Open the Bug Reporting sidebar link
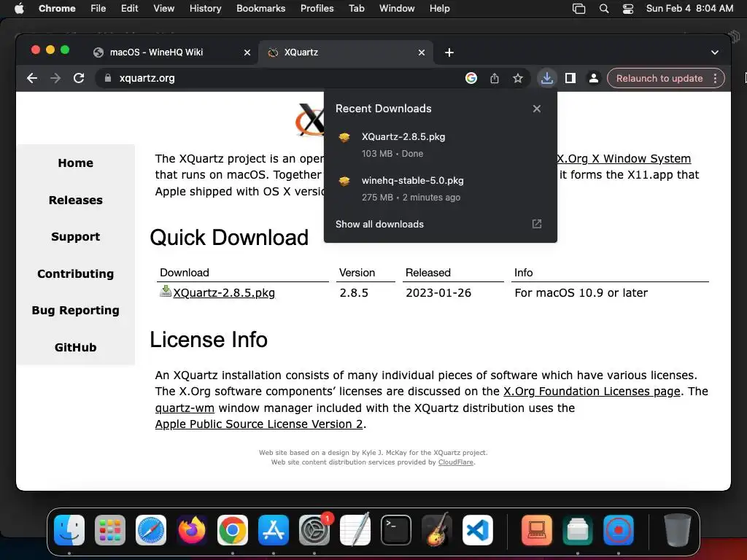This screenshot has height=560, width=747. pos(76,311)
